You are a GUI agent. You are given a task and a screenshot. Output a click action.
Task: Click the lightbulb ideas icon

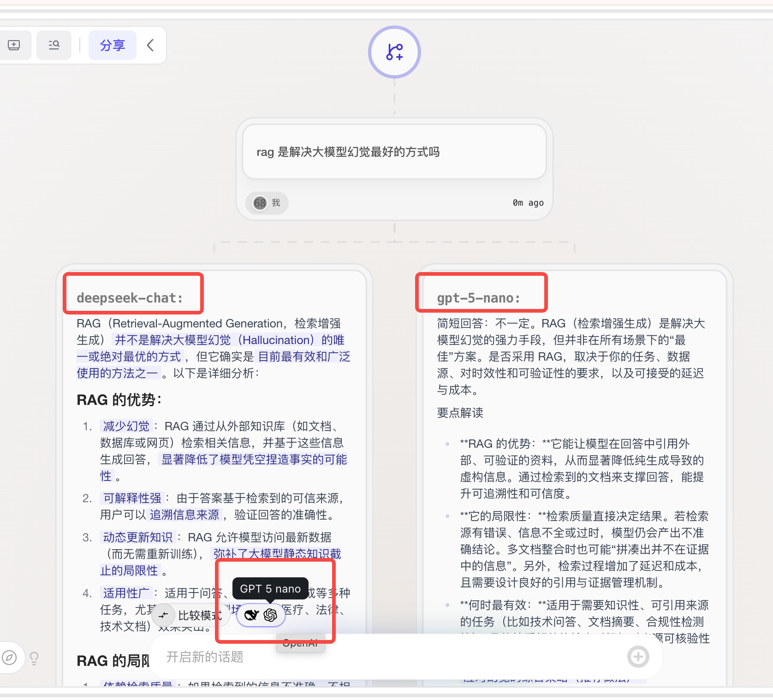click(x=34, y=658)
